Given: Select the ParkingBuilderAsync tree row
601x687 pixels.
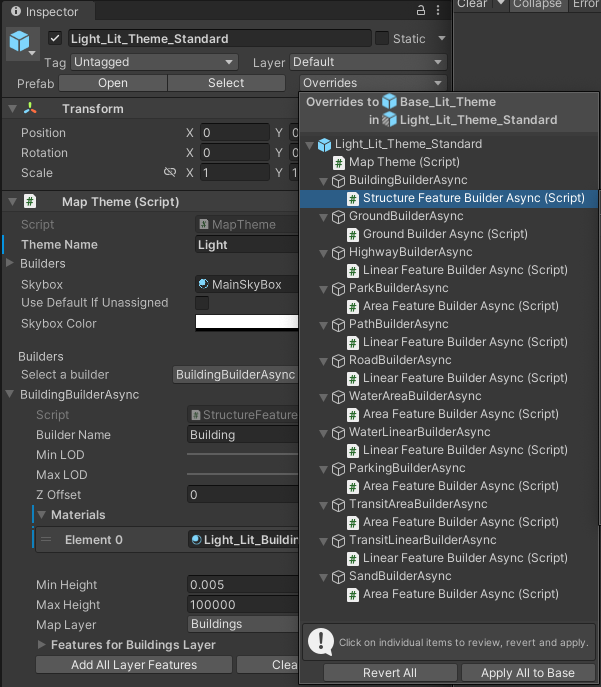Looking at the screenshot, I should [449, 468].
